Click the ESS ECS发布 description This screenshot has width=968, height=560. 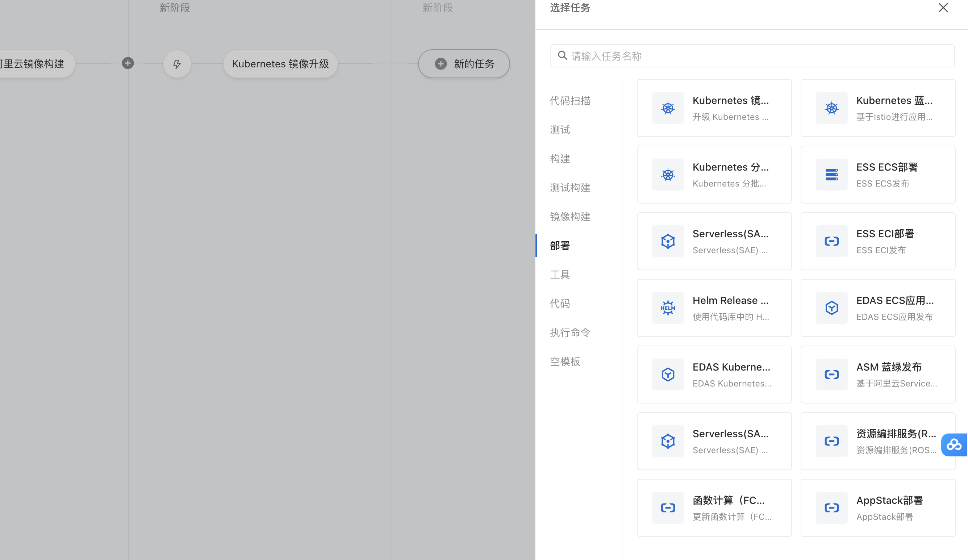883,184
